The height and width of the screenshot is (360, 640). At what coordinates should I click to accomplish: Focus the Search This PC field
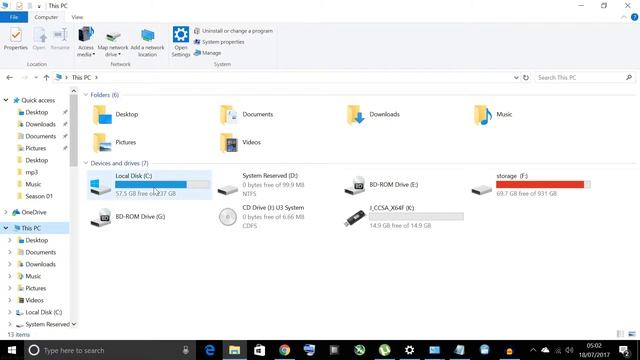[584, 78]
